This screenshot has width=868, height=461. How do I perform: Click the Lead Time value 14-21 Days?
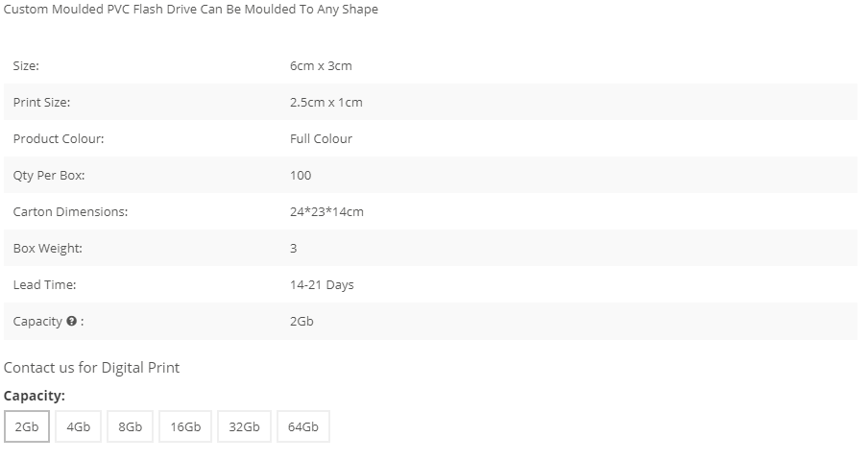tap(322, 285)
